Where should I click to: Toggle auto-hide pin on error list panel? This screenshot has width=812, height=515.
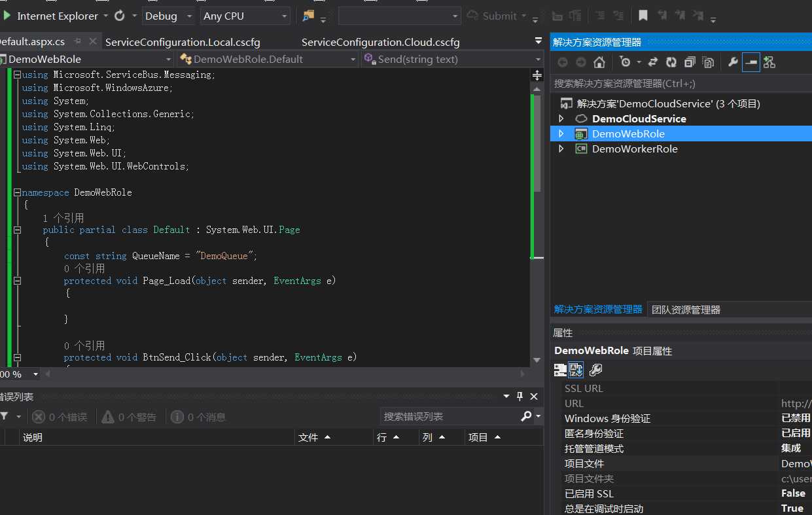(x=520, y=397)
